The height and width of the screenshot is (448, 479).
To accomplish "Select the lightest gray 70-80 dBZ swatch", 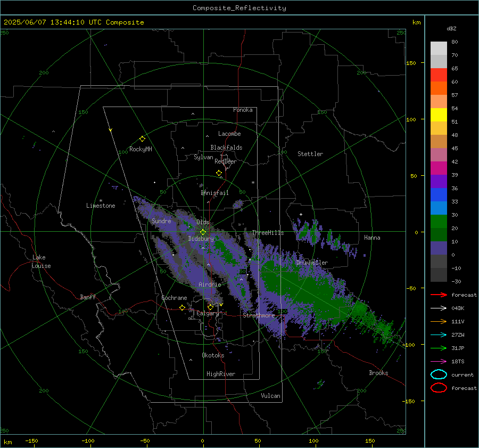I will 439,48.
